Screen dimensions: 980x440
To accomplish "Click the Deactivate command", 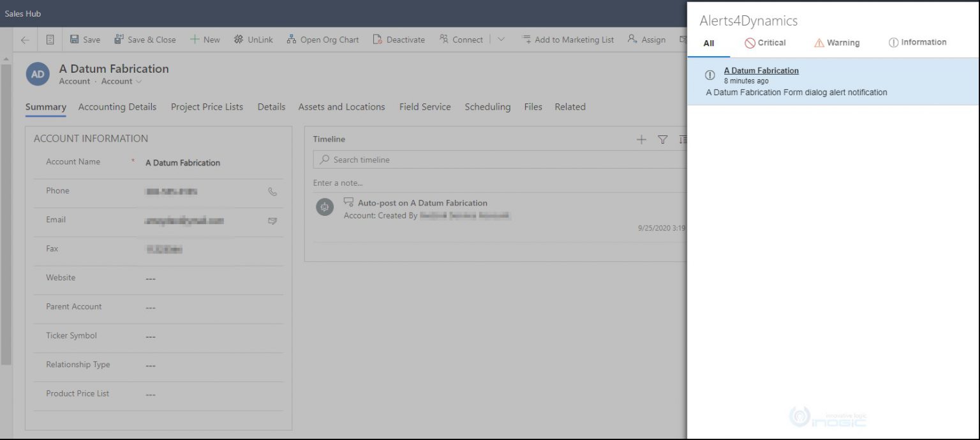I will [x=398, y=40].
